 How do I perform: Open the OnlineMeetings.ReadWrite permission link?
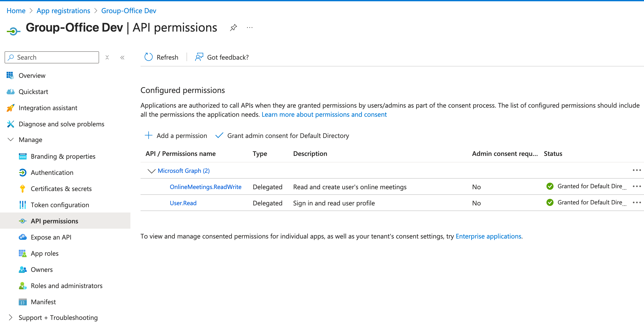pos(205,187)
